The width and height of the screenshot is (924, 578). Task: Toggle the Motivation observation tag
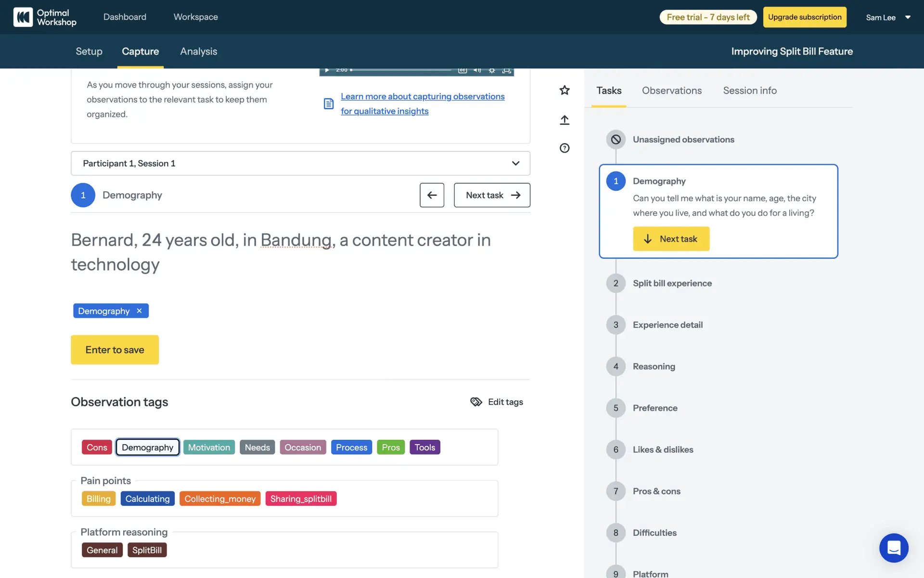209,447
